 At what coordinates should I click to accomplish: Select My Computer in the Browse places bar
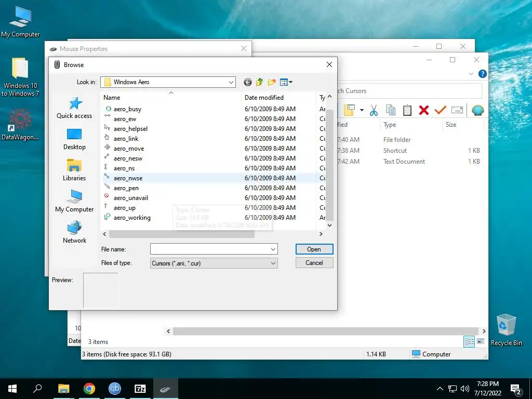tap(74, 201)
